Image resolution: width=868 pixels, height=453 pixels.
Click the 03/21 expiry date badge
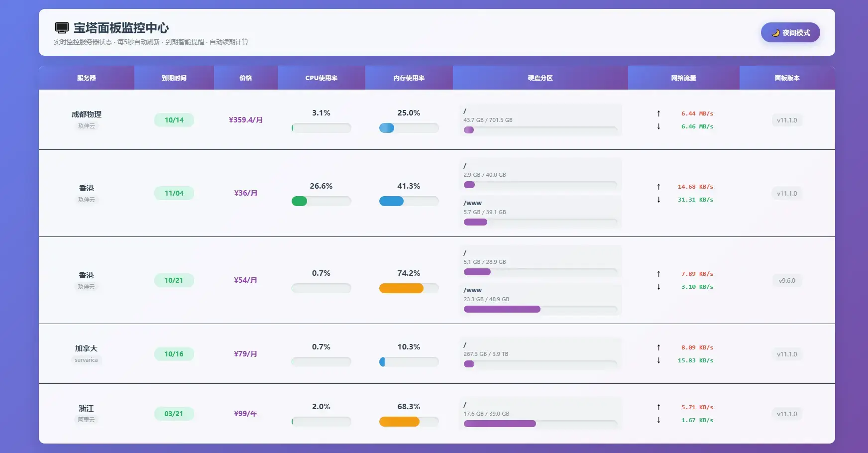174,414
